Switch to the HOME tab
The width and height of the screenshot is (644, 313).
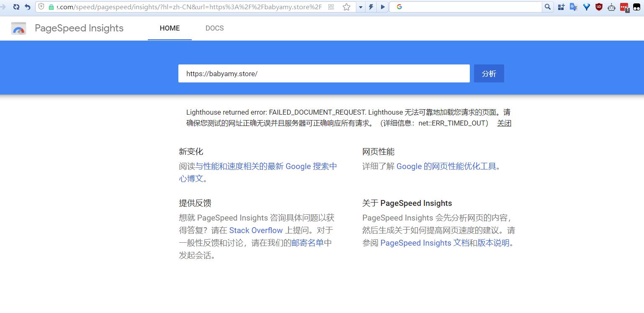pos(170,28)
